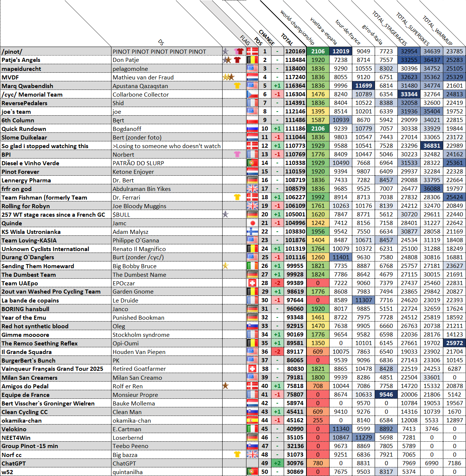The image size is (466, 476).
Task: Click the DS name Stockholm syndrome
Action: point(141,335)
